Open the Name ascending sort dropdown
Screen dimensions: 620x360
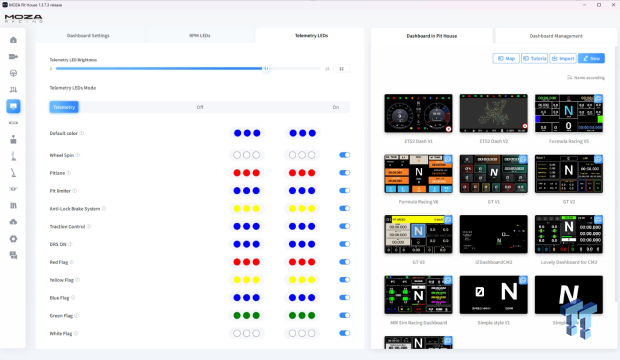[586, 78]
